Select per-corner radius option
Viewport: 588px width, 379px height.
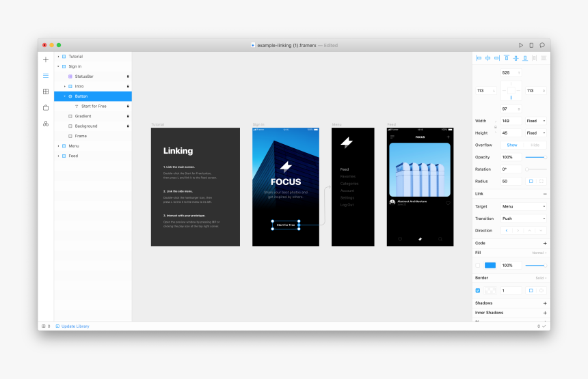(541, 181)
